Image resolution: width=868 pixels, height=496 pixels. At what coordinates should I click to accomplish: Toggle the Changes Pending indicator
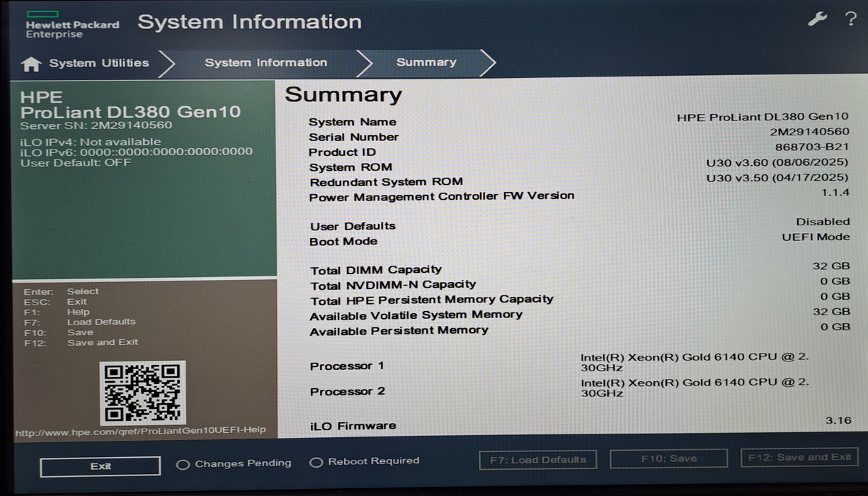234,463
